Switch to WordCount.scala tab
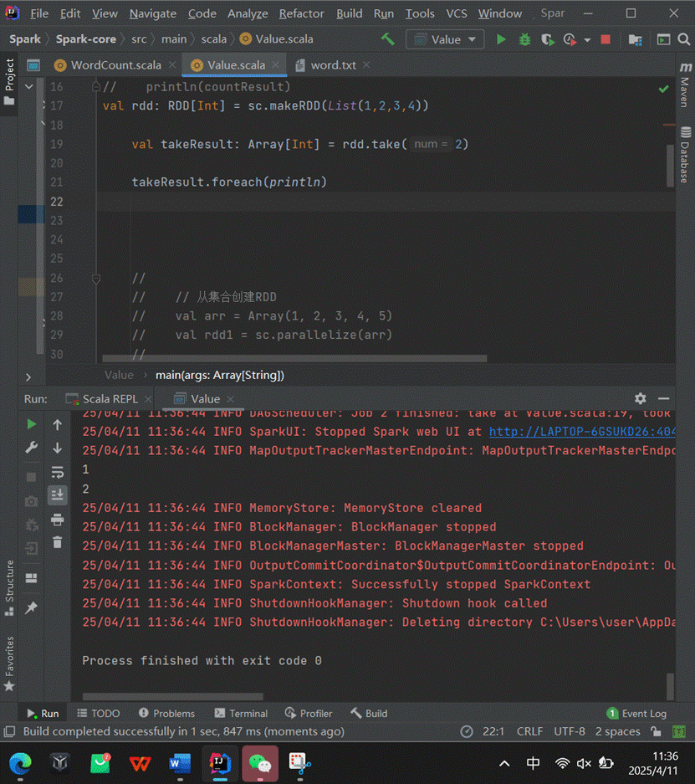 tap(115, 65)
